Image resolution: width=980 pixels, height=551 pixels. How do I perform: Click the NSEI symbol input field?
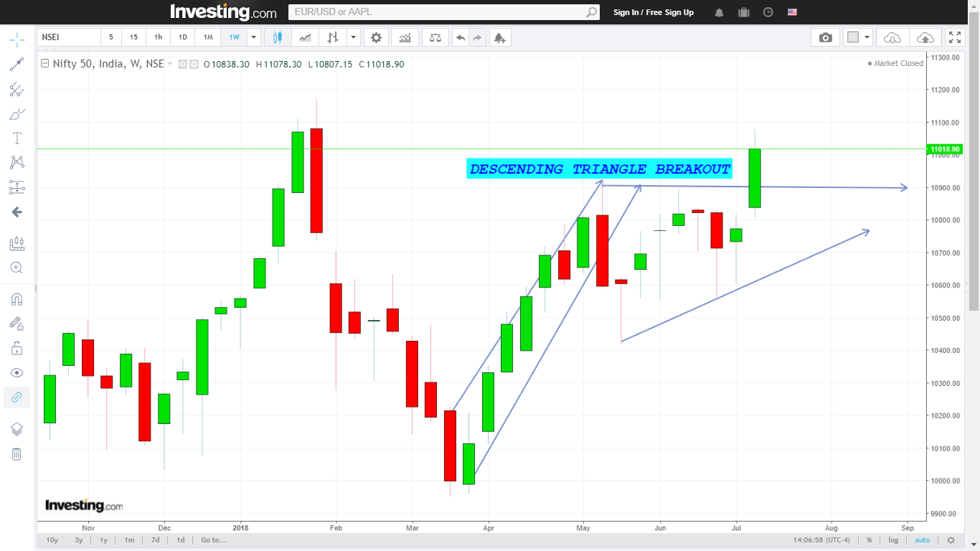69,37
